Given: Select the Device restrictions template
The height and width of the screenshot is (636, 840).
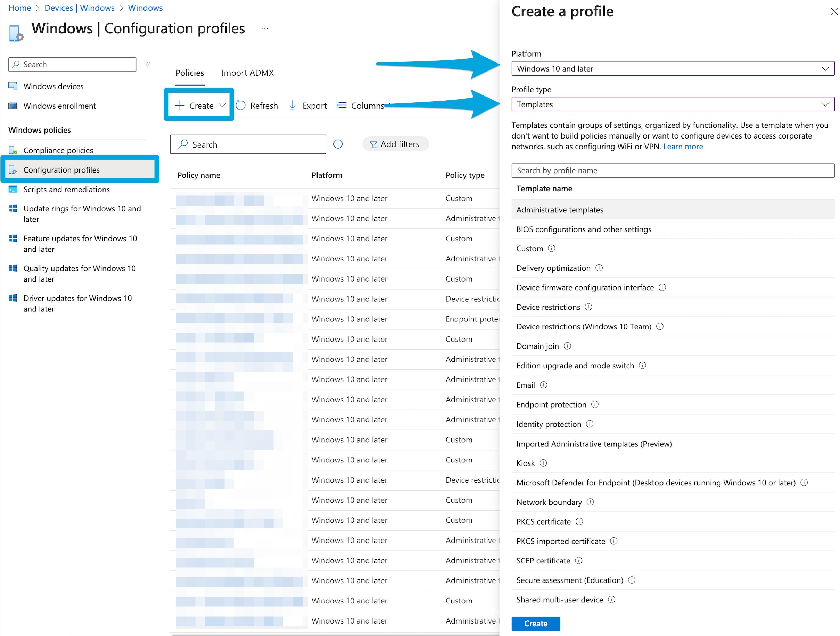Looking at the screenshot, I should (x=673, y=307).
